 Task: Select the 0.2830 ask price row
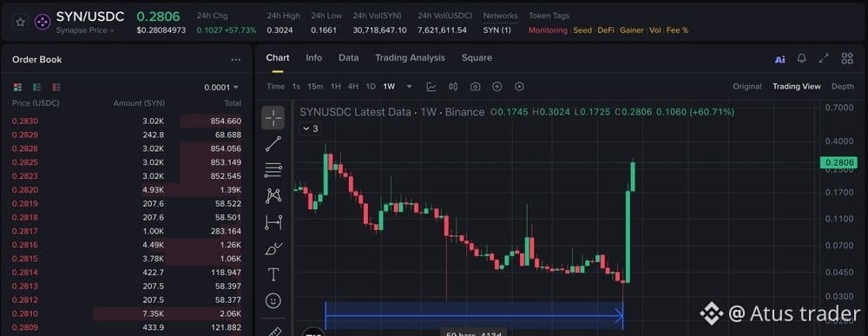(x=127, y=122)
